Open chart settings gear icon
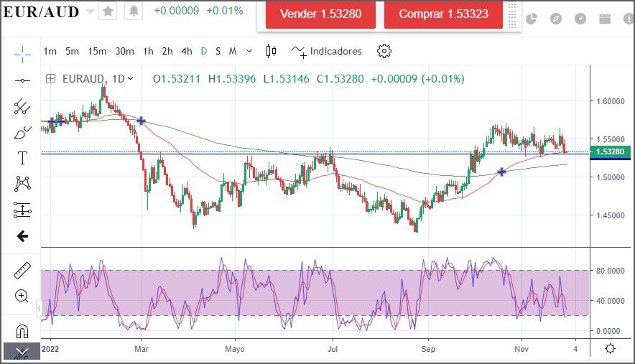The height and width of the screenshot is (364, 635). click(x=384, y=51)
